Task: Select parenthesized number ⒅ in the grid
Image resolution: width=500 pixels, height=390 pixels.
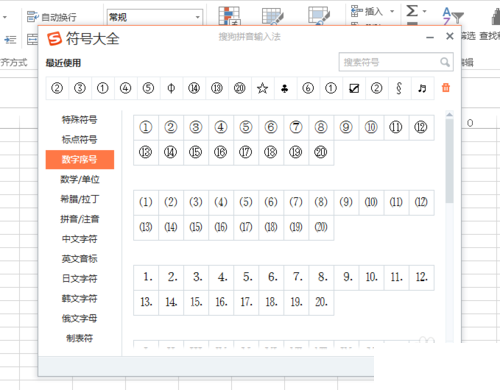Action: (271, 227)
